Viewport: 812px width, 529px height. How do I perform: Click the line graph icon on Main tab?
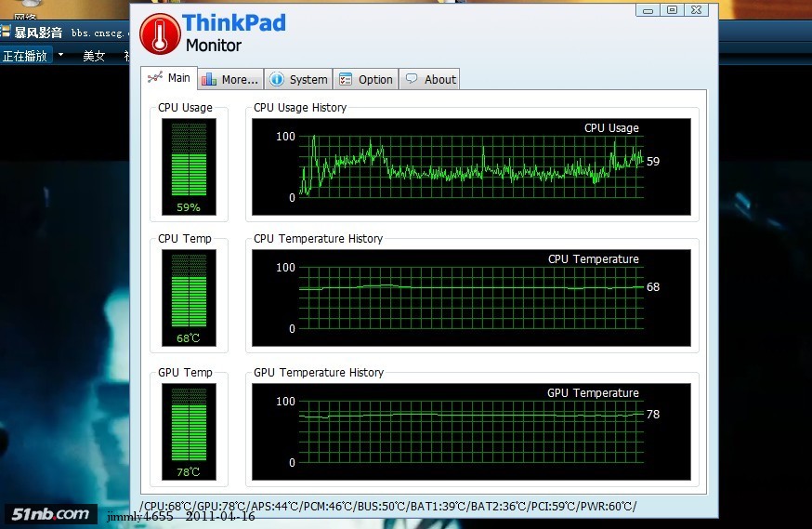tap(154, 77)
